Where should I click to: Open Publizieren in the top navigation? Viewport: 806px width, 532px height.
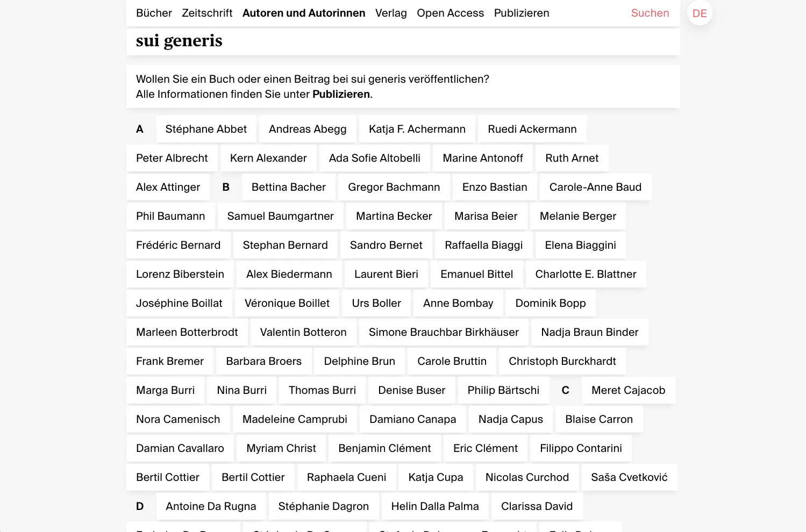point(522,13)
